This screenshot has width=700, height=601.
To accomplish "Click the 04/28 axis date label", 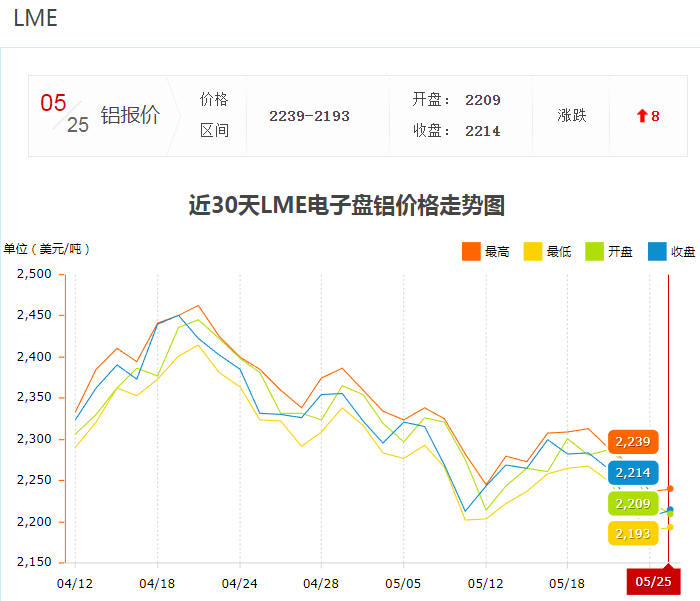I will coord(321,584).
